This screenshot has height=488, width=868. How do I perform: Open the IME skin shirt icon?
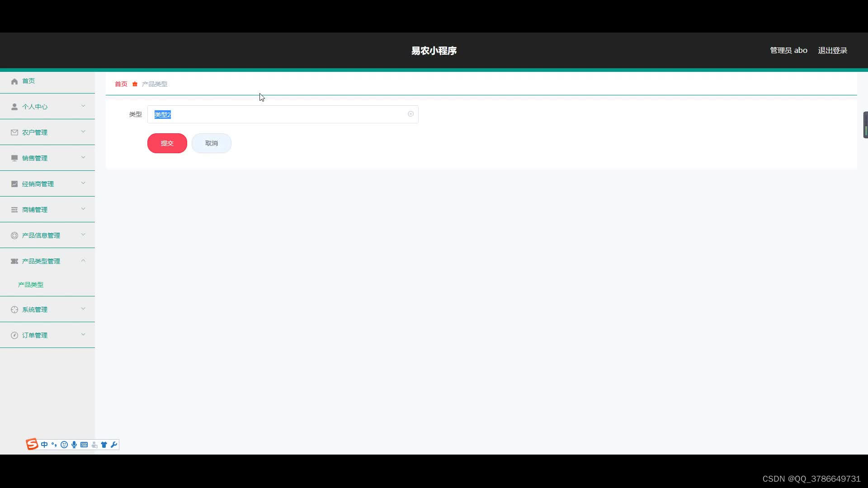(104, 445)
